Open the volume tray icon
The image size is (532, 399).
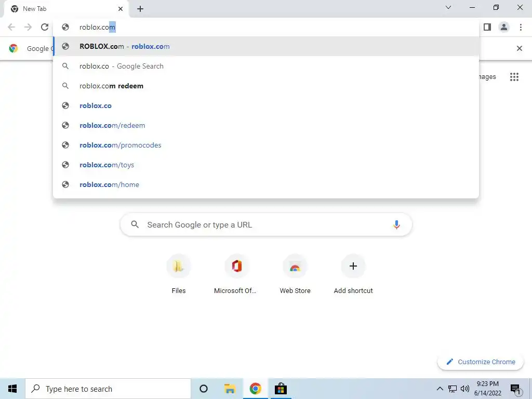coord(465,389)
